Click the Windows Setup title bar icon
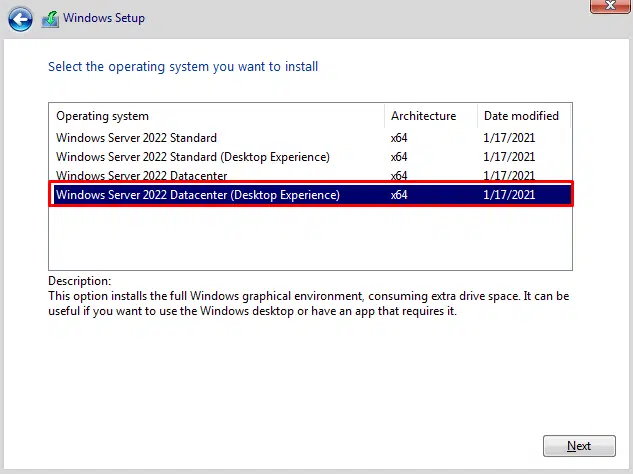 [x=49, y=19]
